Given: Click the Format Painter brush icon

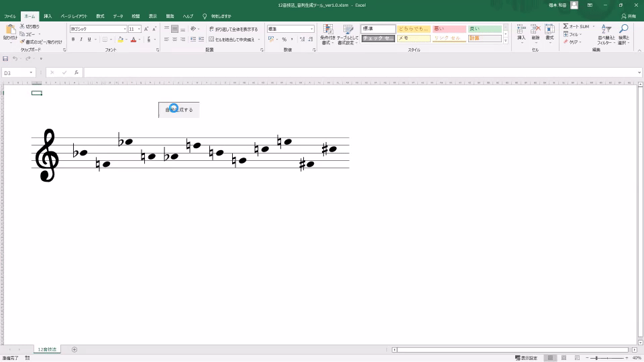Looking at the screenshot, I should [22, 42].
